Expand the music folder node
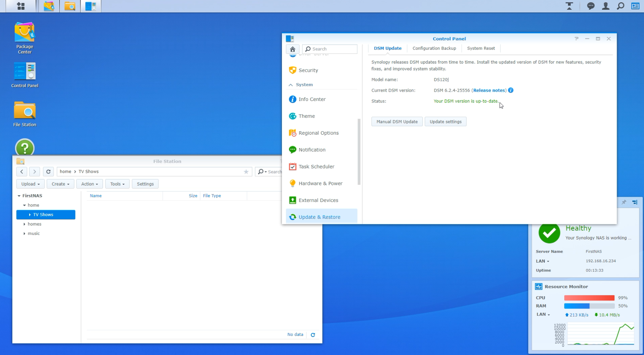 pos(24,233)
